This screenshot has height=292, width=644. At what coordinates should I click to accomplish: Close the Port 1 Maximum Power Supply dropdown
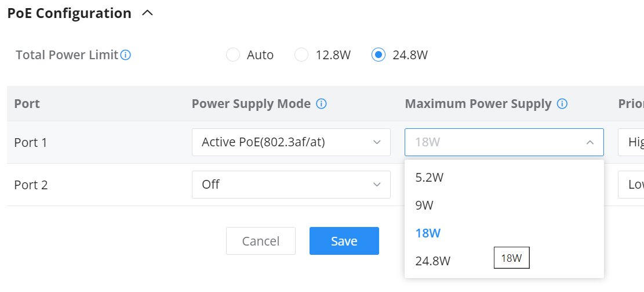click(x=590, y=142)
